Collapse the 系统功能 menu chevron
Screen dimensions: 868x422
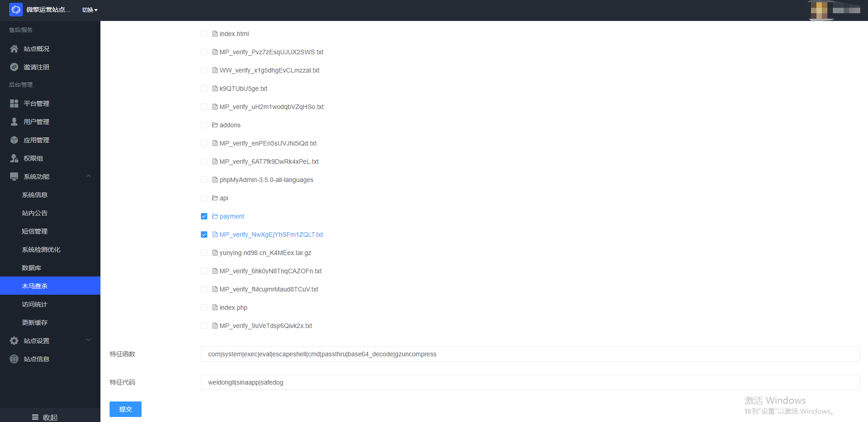click(x=89, y=176)
